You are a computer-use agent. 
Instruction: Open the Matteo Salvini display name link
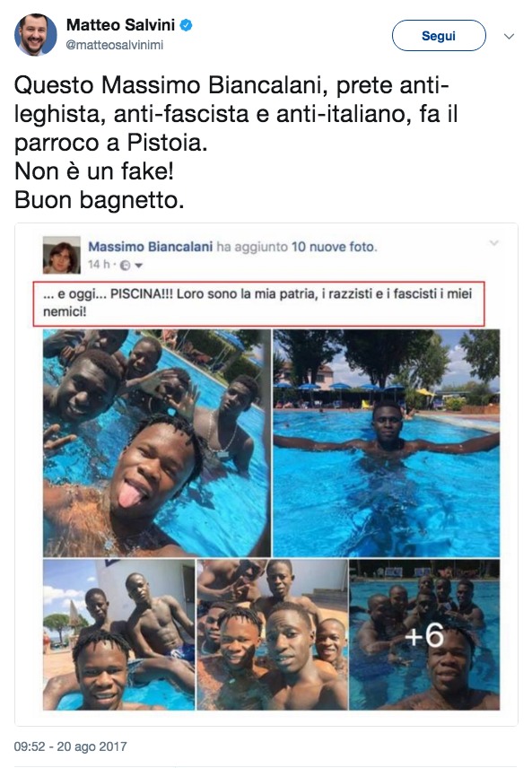tap(120, 25)
